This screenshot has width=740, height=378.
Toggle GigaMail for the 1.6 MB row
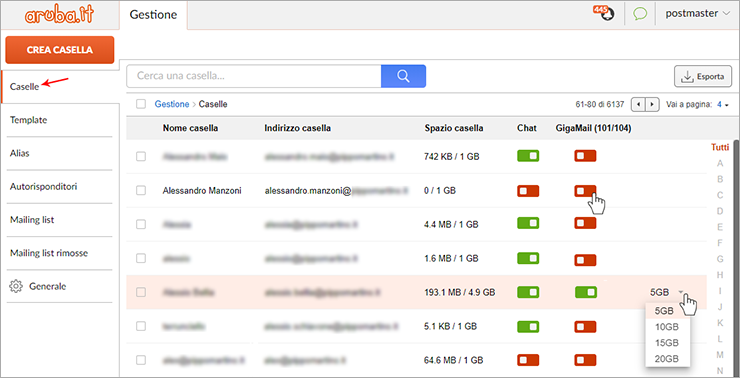click(585, 260)
